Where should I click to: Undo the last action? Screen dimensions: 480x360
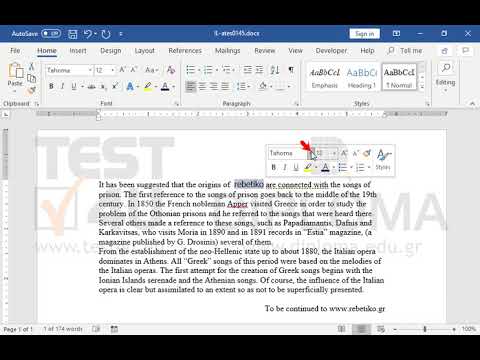tap(88, 34)
